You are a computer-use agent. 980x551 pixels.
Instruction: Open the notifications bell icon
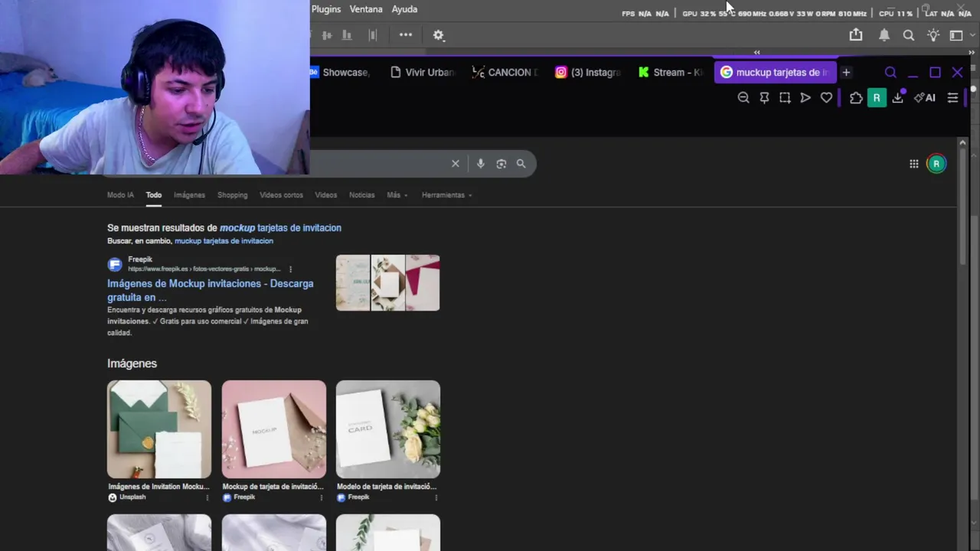(884, 35)
